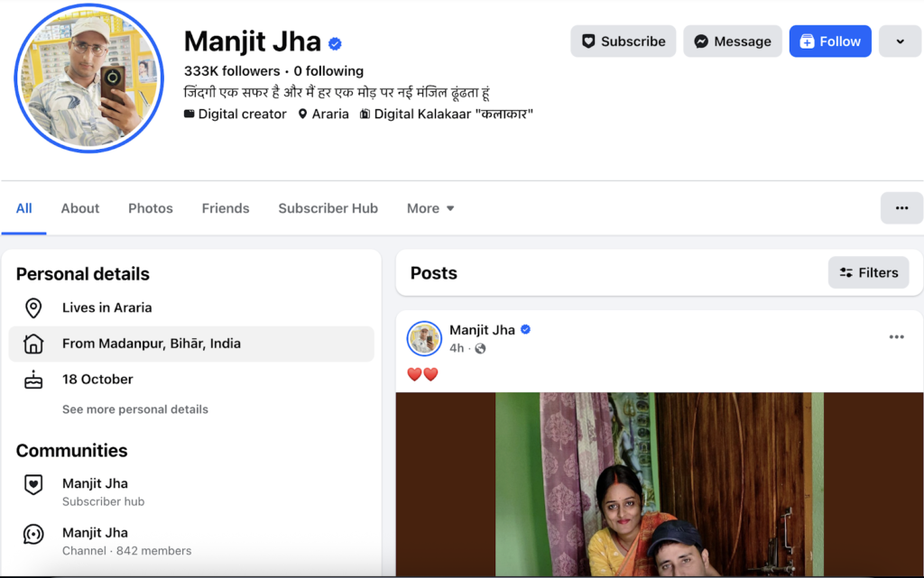Send a message with the Message button
Image resolution: width=924 pixels, height=578 pixels.
[732, 41]
